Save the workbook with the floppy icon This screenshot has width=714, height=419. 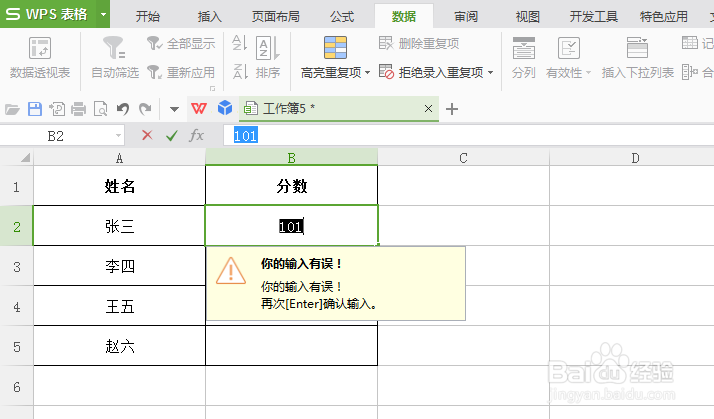pyautogui.click(x=35, y=109)
